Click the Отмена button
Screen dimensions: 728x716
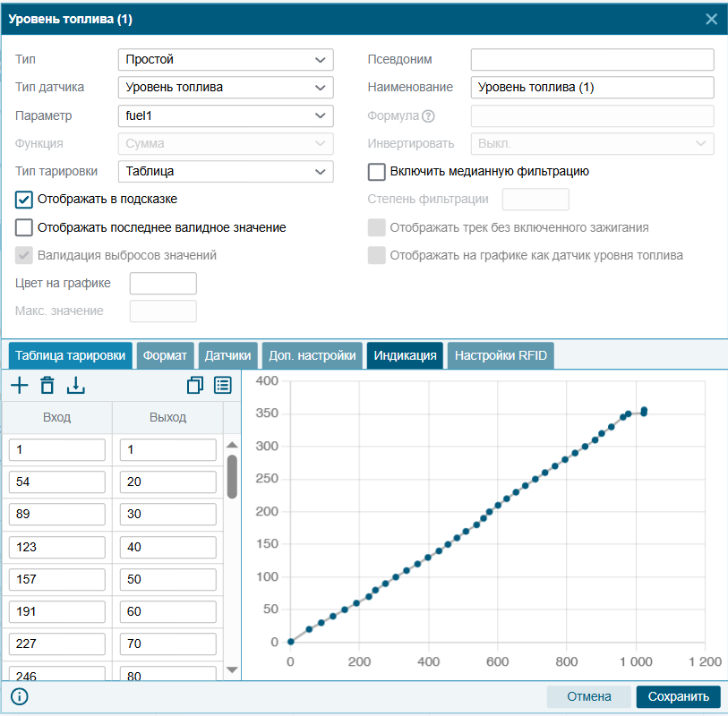pos(588,696)
